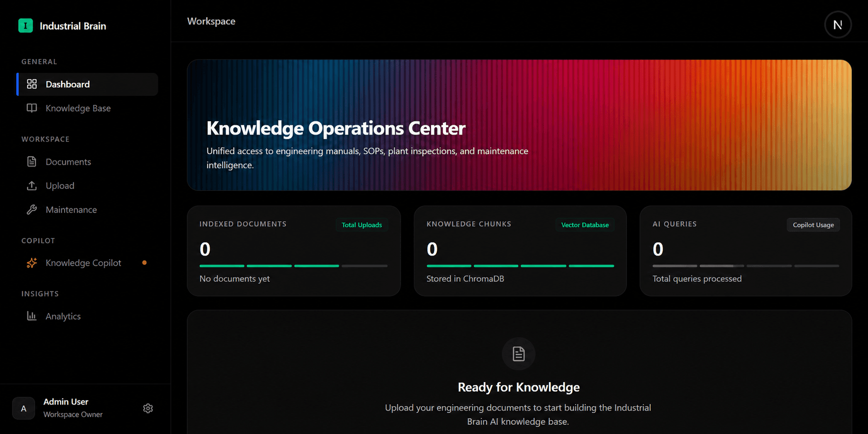Navigate to Analytics
The image size is (868, 434).
click(x=87, y=316)
